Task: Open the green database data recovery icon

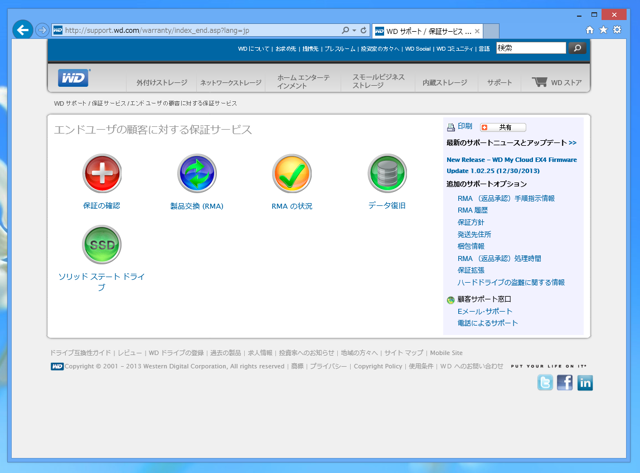Action: coord(387,173)
